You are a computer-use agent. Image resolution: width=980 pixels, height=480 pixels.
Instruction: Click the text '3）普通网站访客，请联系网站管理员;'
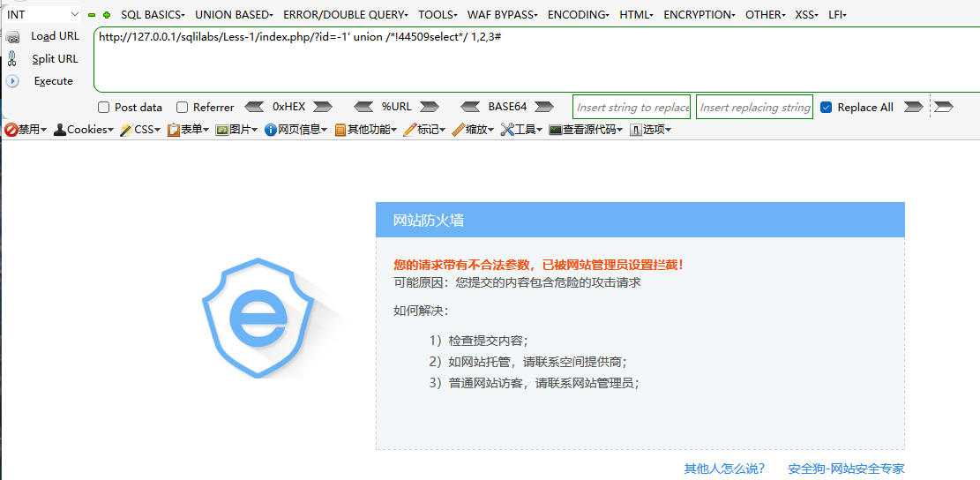[x=535, y=383]
